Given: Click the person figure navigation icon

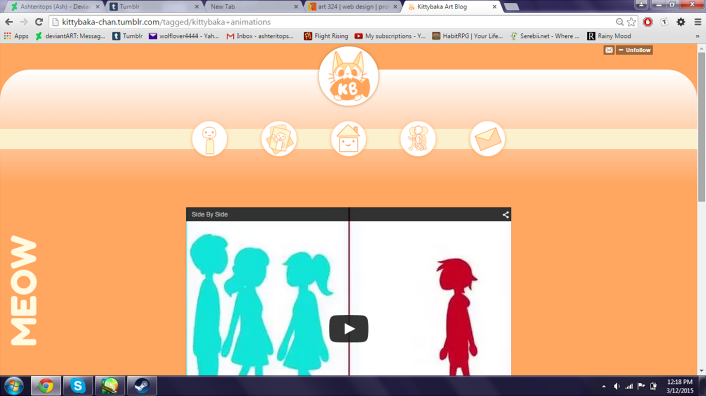Looking at the screenshot, I should pyautogui.click(x=209, y=139).
